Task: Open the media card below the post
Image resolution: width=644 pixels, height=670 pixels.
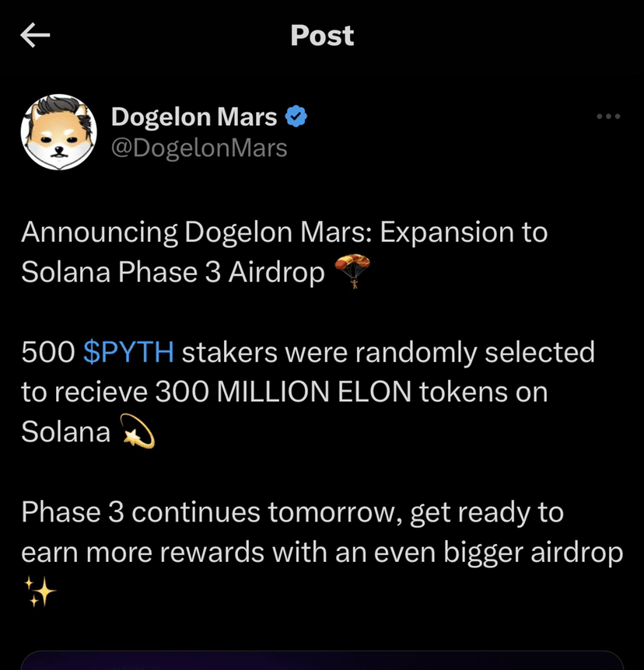Action: pyautogui.click(x=322, y=659)
